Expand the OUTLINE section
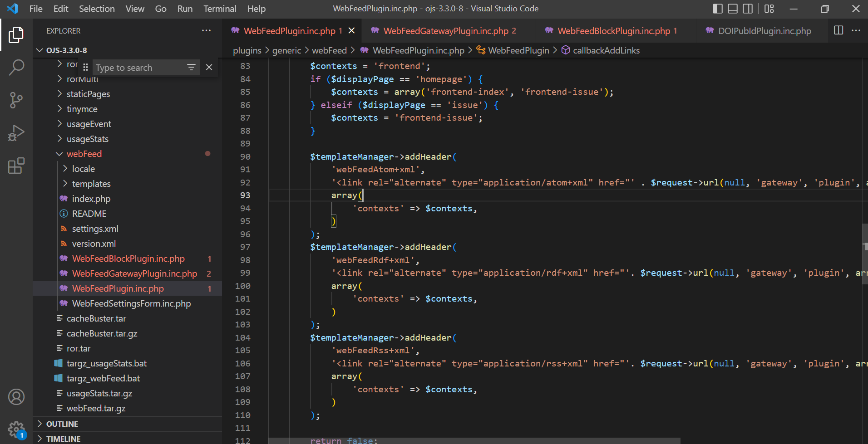The width and height of the screenshot is (868, 444). [127, 424]
